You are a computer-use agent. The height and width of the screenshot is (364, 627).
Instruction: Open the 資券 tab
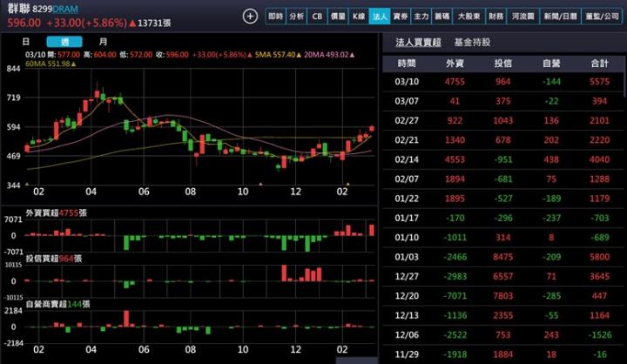(x=401, y=17)
